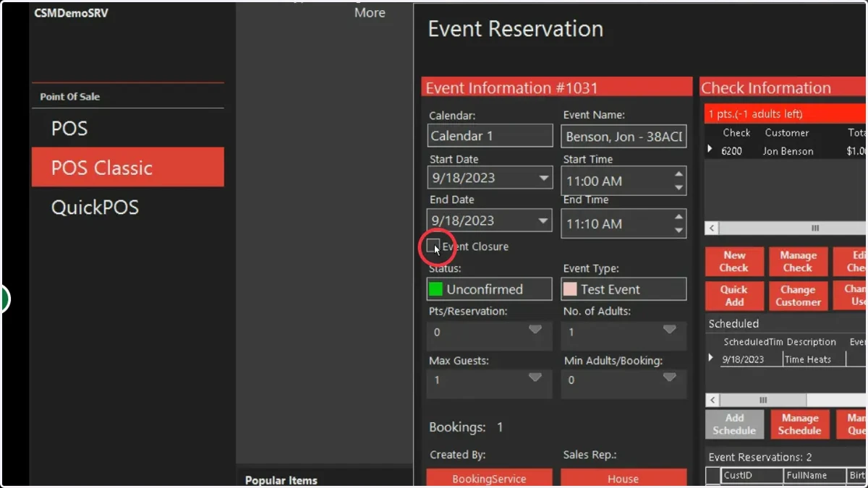
Task: Click the Manage Check button
Action: coord(799,262)
